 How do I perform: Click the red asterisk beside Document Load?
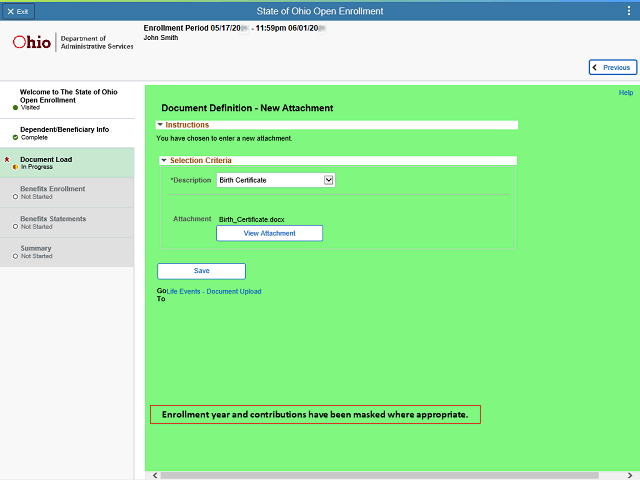(8, 160)
